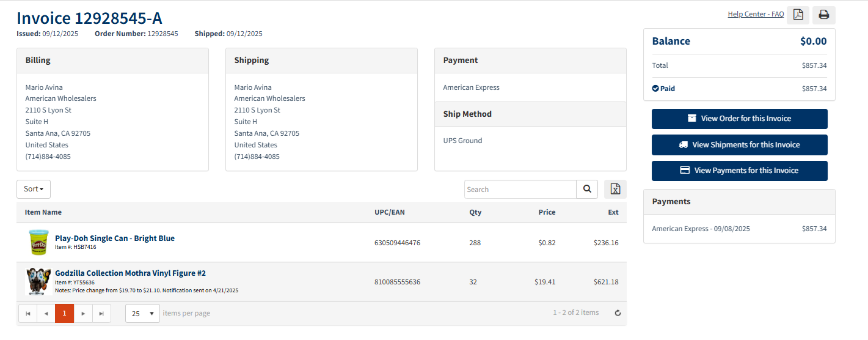The width and height of the screenshot is (868, 340).
Task: Go to first page of items
Action: [27, 313]
